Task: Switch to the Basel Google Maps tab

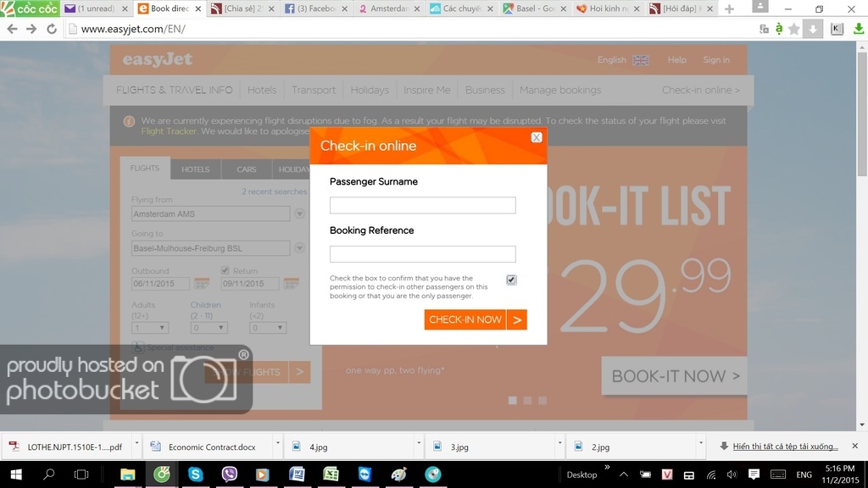Action: click(x=536, y=8)
